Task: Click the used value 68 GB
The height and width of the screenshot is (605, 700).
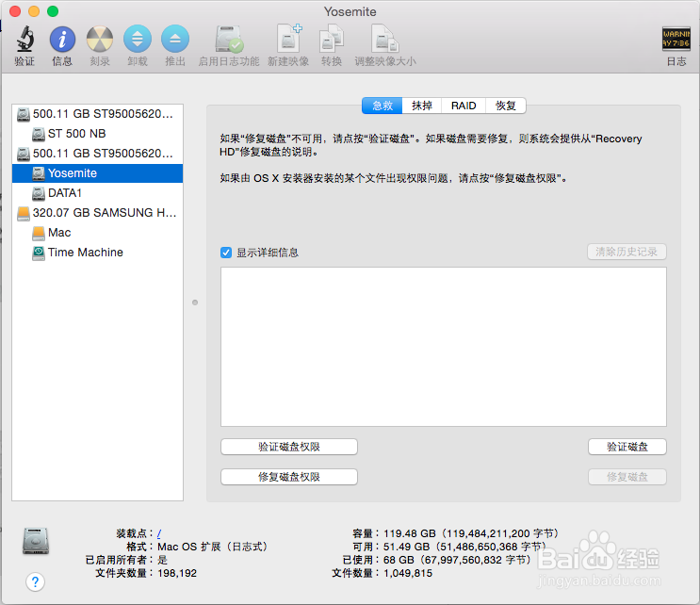Action: [399, 560]
